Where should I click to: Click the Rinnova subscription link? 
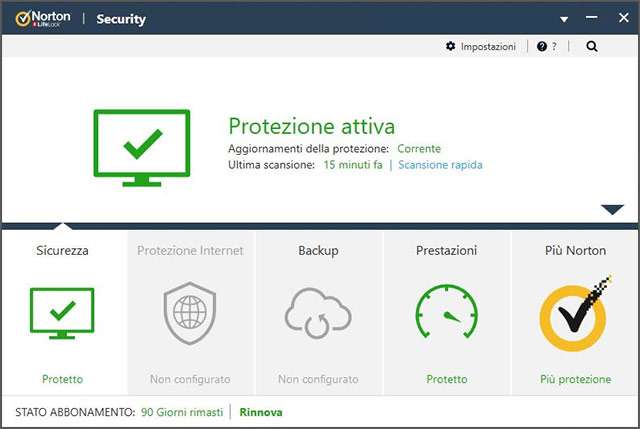pos(261,412)
